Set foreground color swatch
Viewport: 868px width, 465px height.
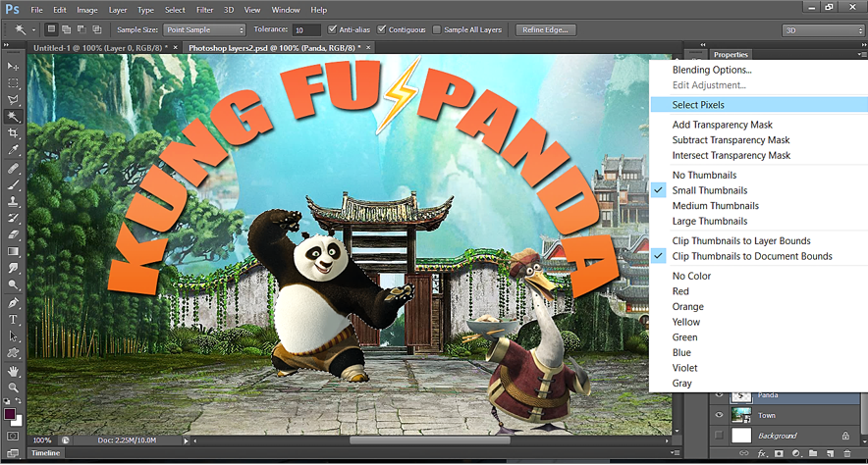[x=10, y=414]
